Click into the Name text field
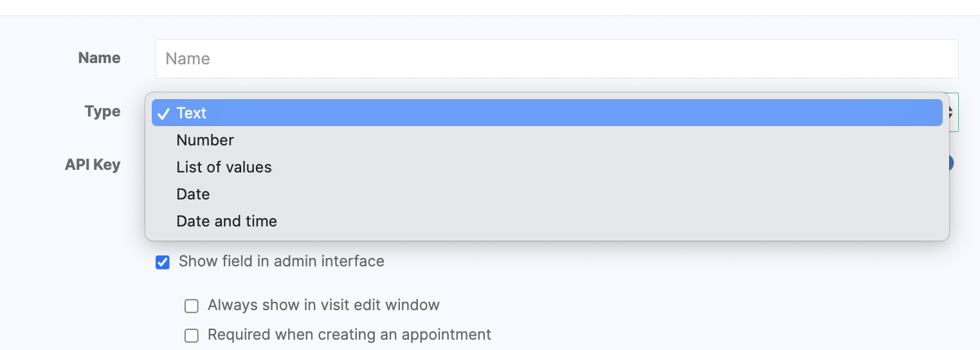This screenshot has width=980, height=350. click(x=556, y=59)
